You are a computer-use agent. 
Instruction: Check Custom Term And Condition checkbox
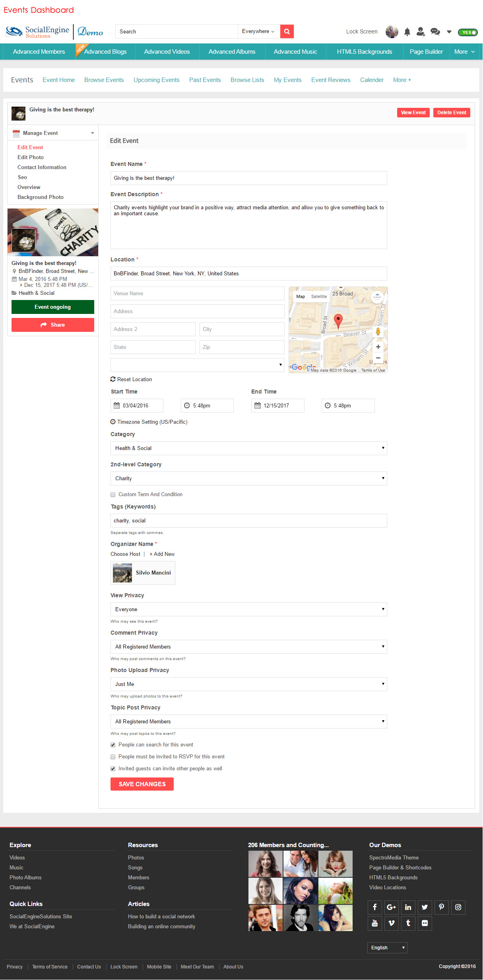coord(113,495)
